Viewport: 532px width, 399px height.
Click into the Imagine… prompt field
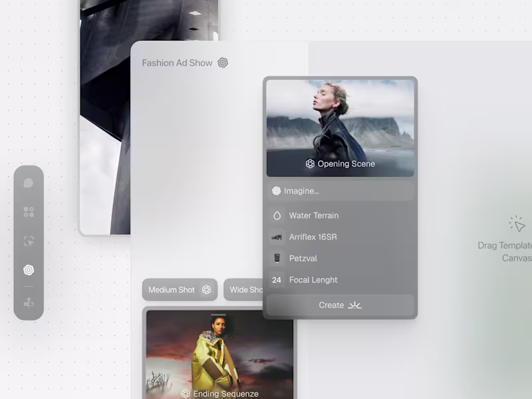pyautogui.click(x=340, y=191)
